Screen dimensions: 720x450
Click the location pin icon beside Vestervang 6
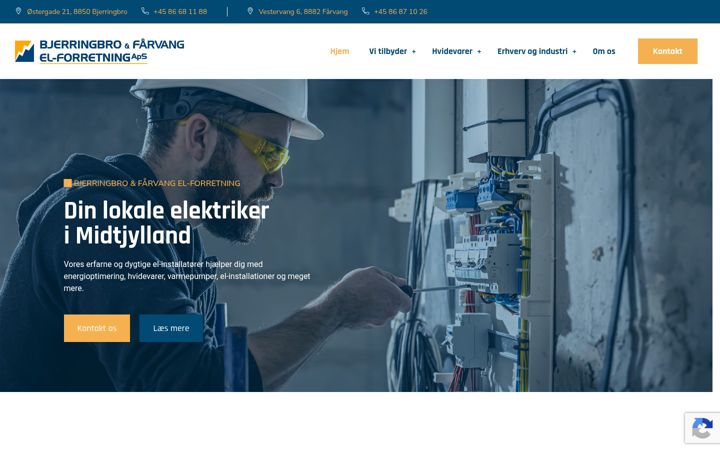tap(250, 11)
